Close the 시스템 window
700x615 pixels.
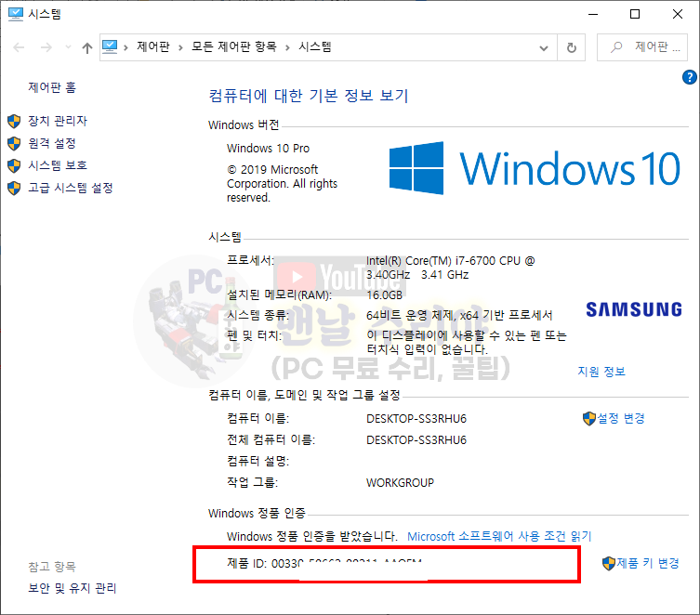point(678,14)
